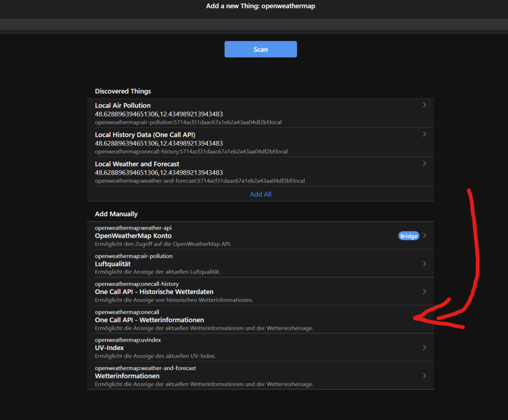This screenshot has height=420, width=508.
Task: Open the Luftqualität row chevron
Action: point(425,264)
